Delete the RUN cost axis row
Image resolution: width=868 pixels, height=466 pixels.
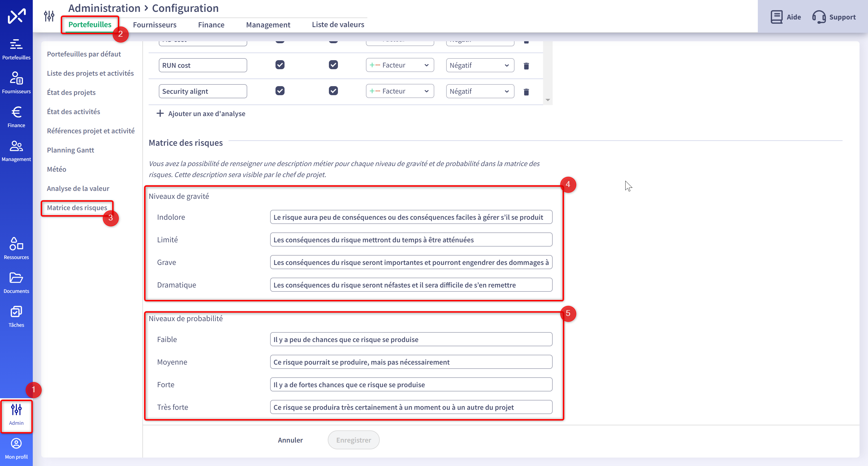tap(526, 66)
